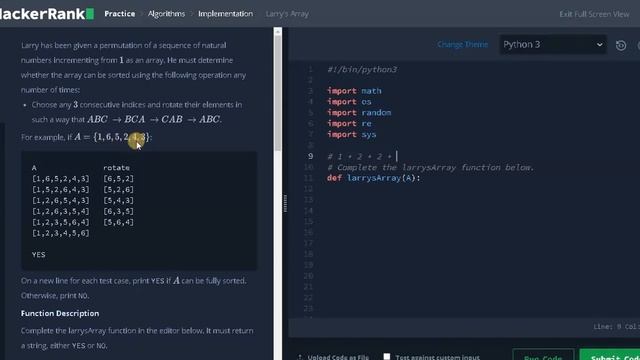Click the '[1,2,6,3,5,4]' example row
Image resolution: width=640 pixels, height=360 pixels.
pos(60,211)
